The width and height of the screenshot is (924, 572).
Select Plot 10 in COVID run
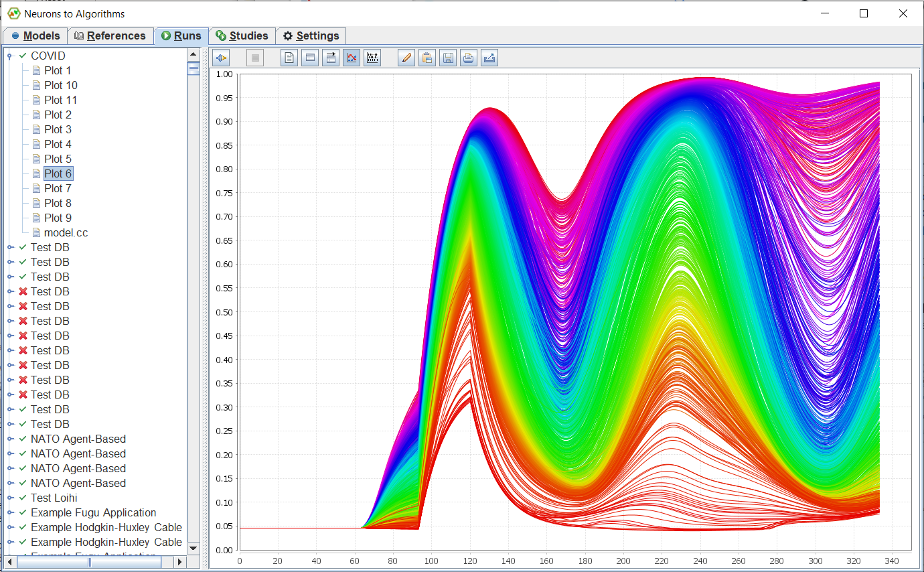point(60,85)
